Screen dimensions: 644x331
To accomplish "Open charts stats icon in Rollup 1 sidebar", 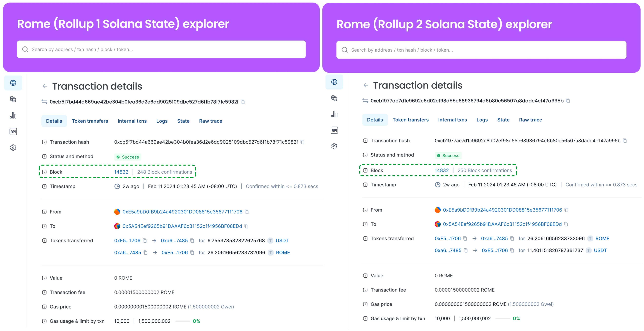I will (x=13, y=115).
